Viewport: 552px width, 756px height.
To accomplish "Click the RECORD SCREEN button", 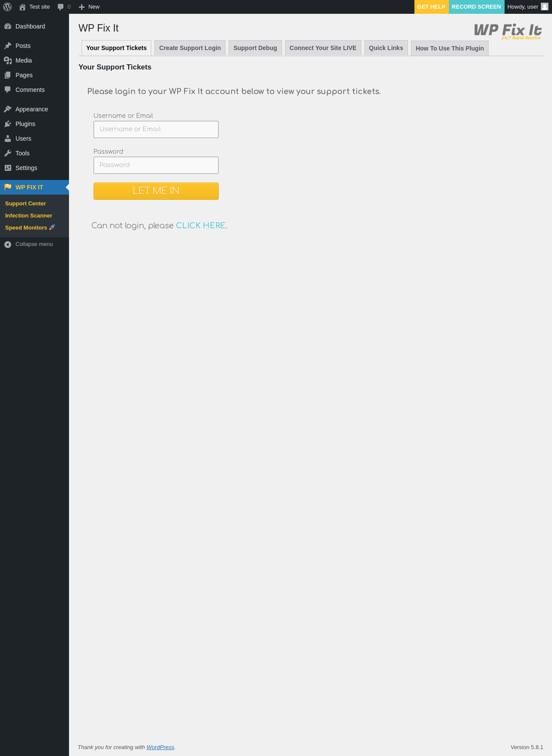I will (477, 7).
